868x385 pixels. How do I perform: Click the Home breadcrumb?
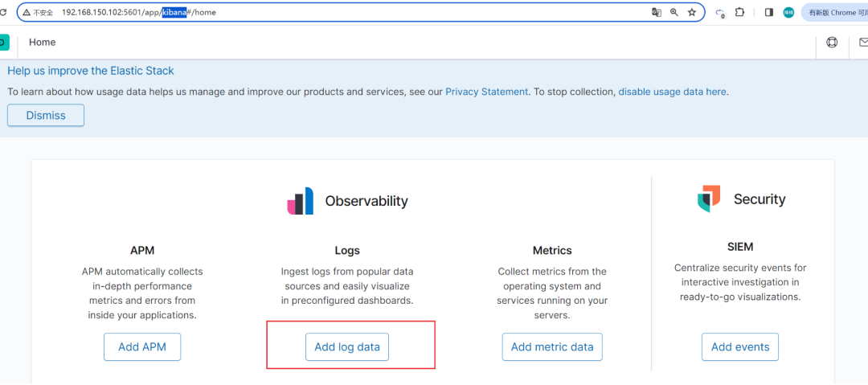tap(43, 43)
